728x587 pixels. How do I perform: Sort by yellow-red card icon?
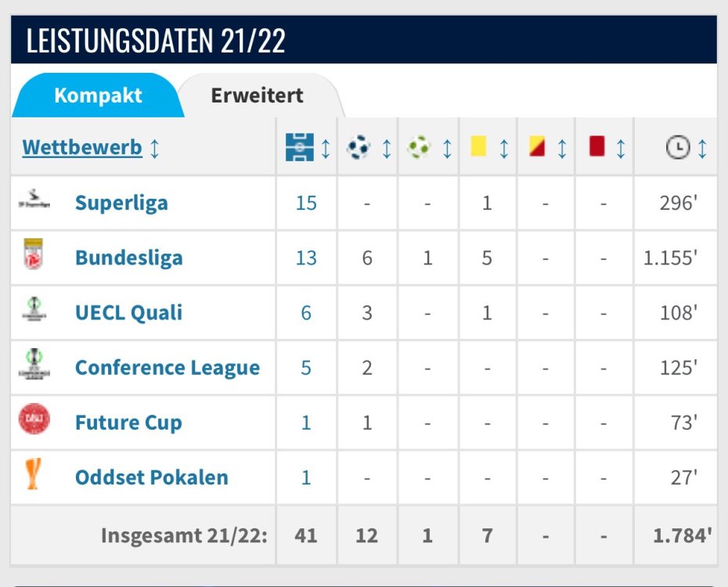537,147
